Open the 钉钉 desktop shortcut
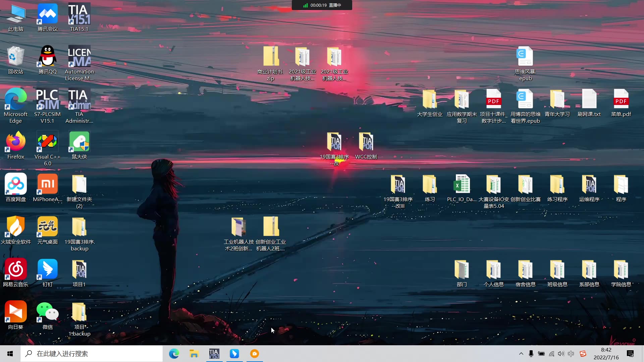This screenshot has width=644, height=362. pyautogui.click(x=48, y=273)
